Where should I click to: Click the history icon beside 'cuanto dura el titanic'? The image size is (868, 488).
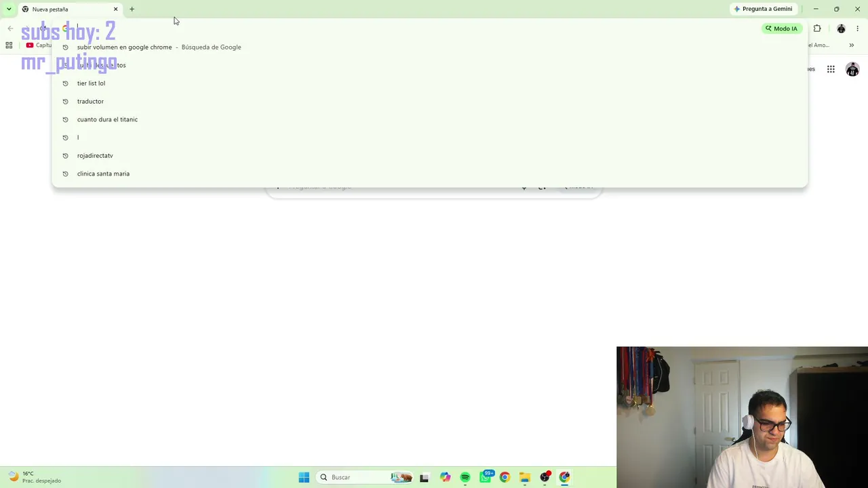(x=65, y=119)
